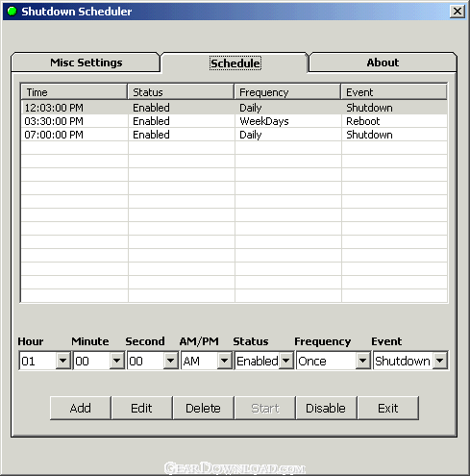This screenshot has width=470, height=476.
Task: Click the Add button
Action: click(x=81, y=408)
